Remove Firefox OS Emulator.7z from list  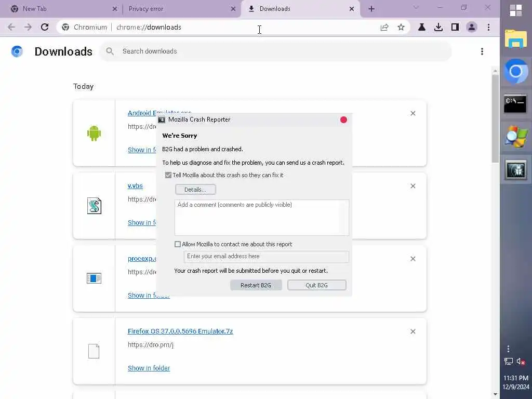coord(413,331)
